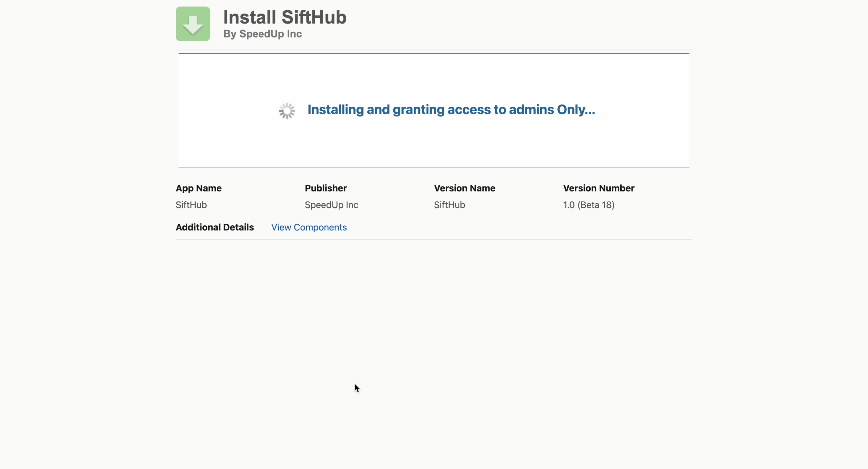Click the Additional Details label
Viewport: 868px width, 469px height.
215,227
